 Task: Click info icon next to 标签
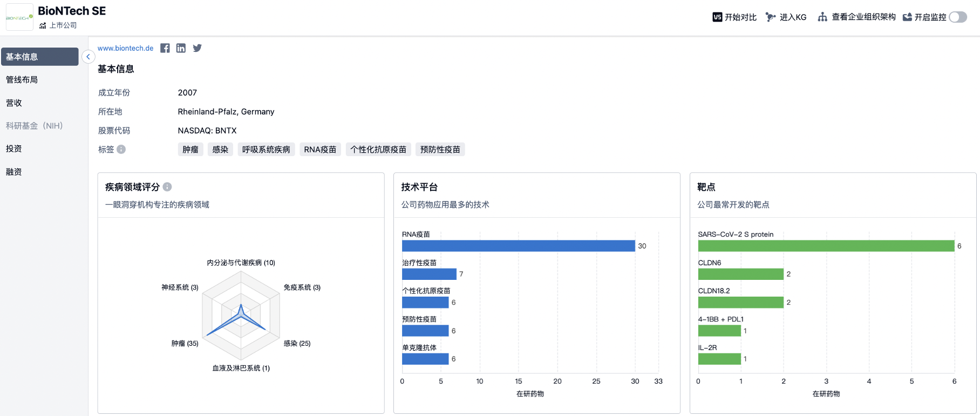point(121,150)
